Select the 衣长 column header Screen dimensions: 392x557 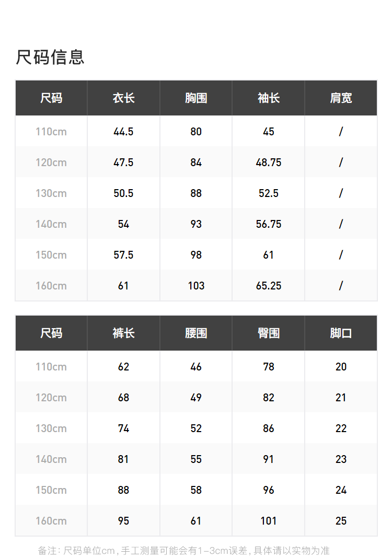(x=123, y=98)
